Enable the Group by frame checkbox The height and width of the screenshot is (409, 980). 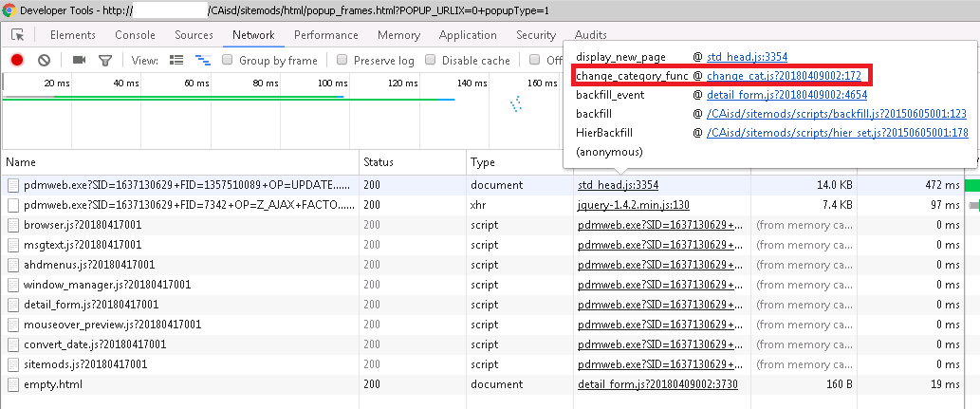click(228, 61)
